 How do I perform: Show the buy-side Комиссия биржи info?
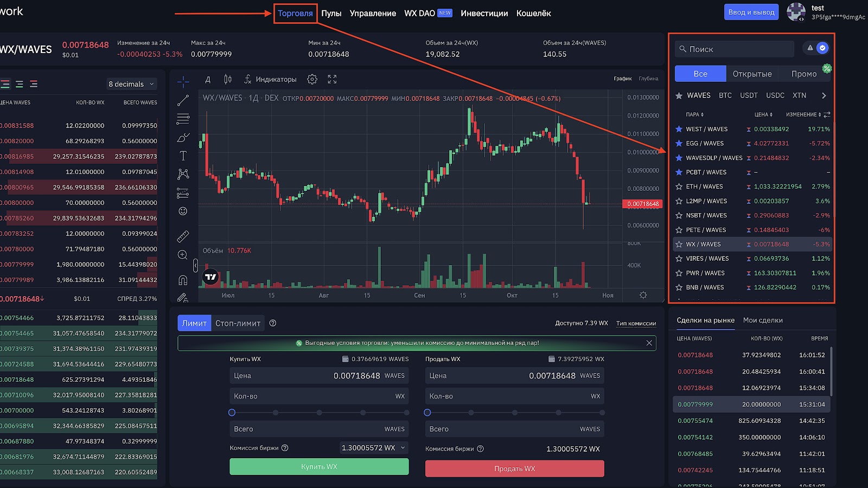285,448
